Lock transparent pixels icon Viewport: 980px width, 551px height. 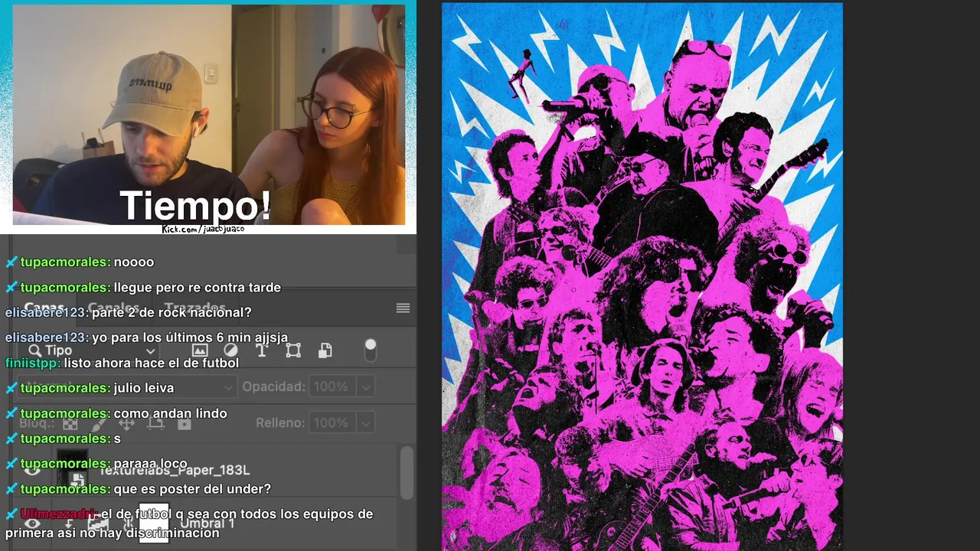click(x=70, y=423)
